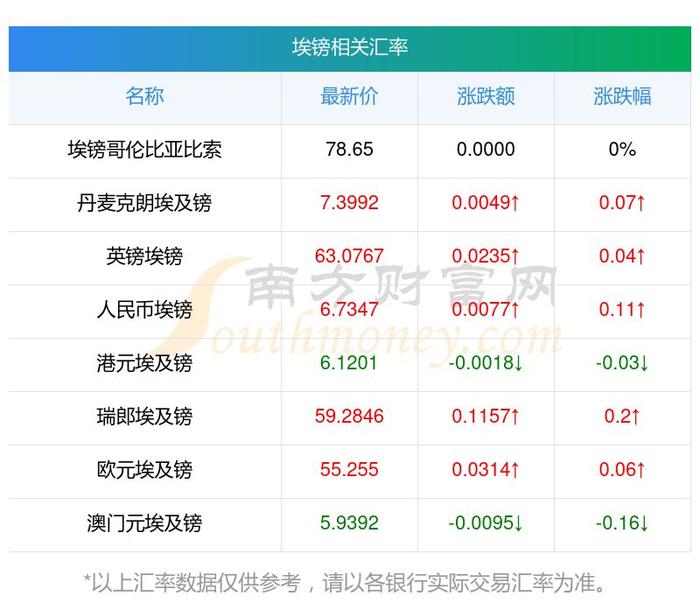Click the 0% change percentage
Image resolution: width=700 pixels, height=610 pixels.
(622, 150)
